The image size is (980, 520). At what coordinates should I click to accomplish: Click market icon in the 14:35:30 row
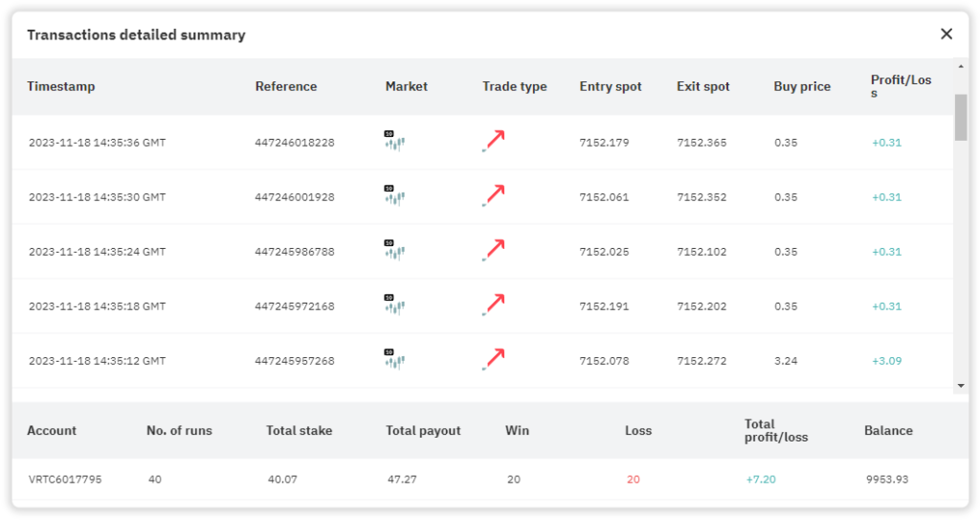tap(393, 196)
